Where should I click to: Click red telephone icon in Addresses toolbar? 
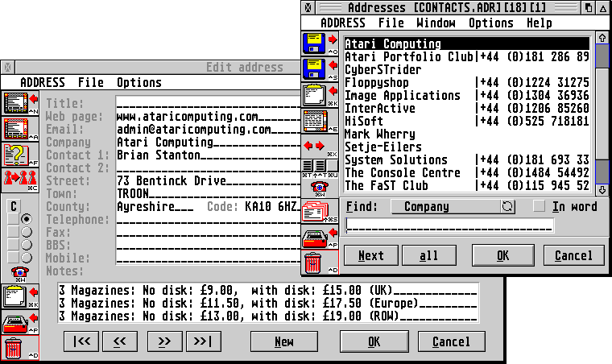click(x=320, y=188)
